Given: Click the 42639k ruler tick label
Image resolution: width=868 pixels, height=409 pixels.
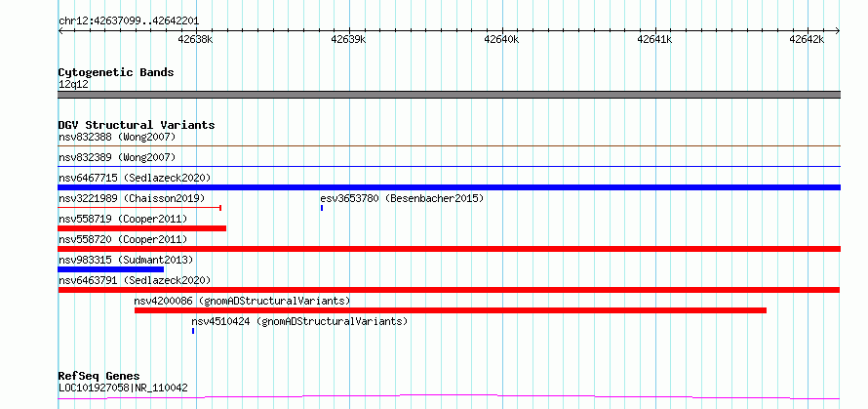Looking at the screenshot, I should (x=349, y=40).
